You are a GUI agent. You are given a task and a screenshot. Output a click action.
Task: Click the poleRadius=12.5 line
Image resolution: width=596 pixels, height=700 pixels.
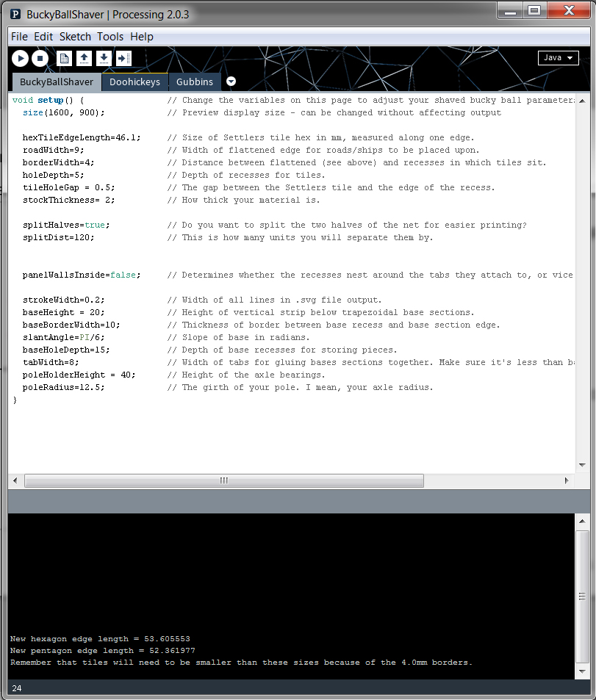coord(63,388)
